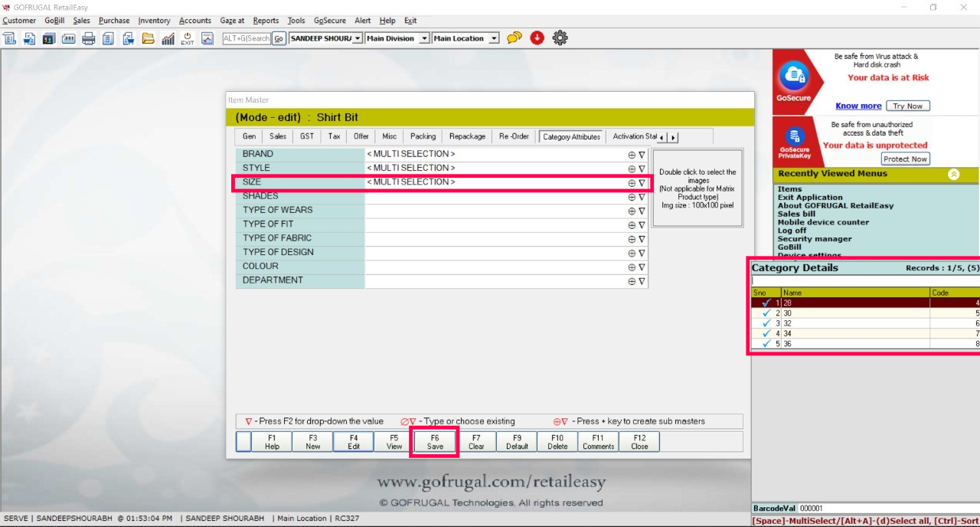Expand TYPE OF FIT dropdown triangle
This screenshot has width=980, height=527.
click(642, 224)
